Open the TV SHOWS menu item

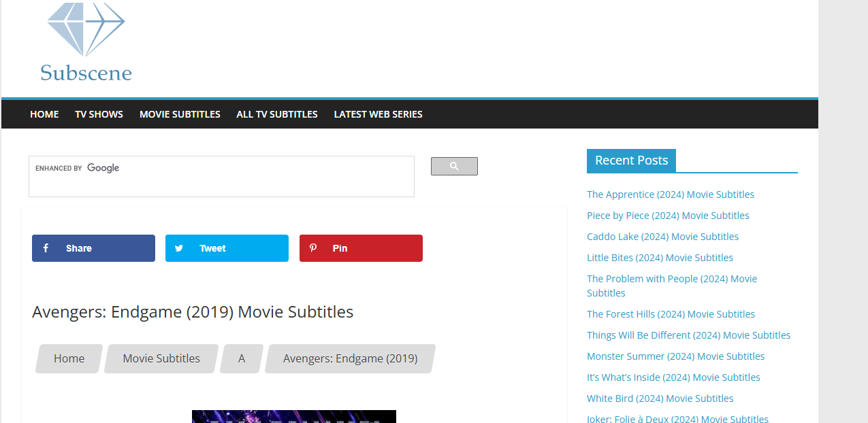tap(99, 114)
